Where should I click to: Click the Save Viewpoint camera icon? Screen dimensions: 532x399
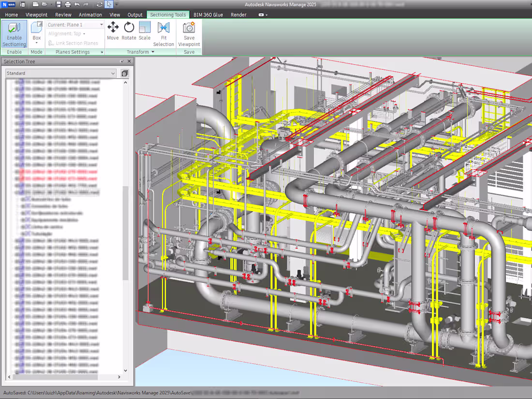[189, 28]
